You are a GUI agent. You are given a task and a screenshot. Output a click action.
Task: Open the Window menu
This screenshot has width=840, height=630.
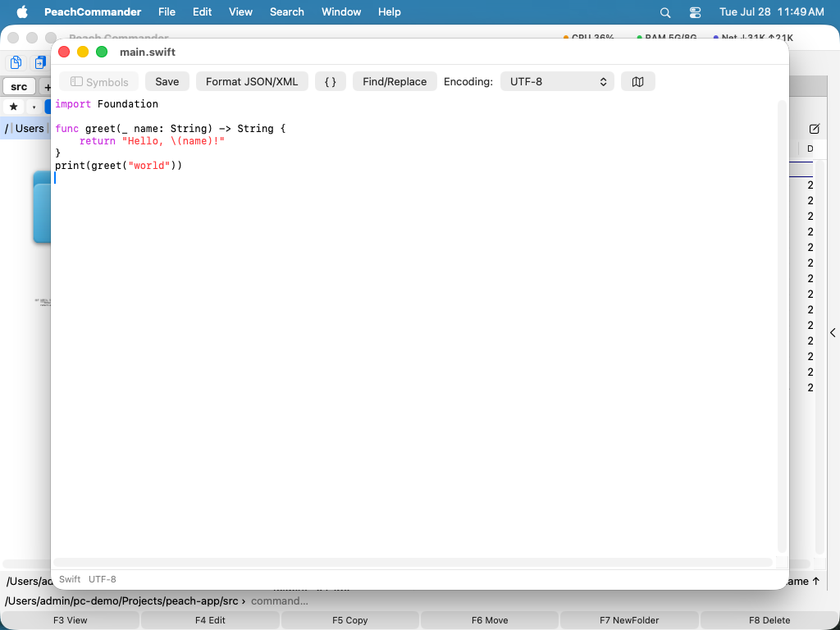point(341,11)
